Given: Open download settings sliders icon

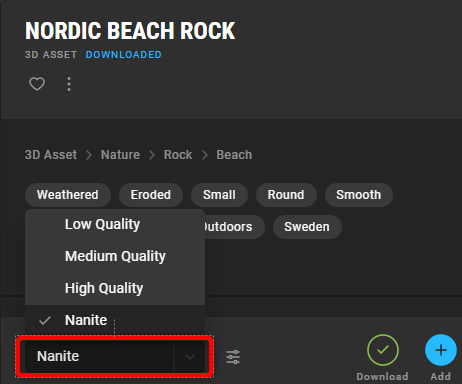Looking at the screenshot, I should 233,357.
